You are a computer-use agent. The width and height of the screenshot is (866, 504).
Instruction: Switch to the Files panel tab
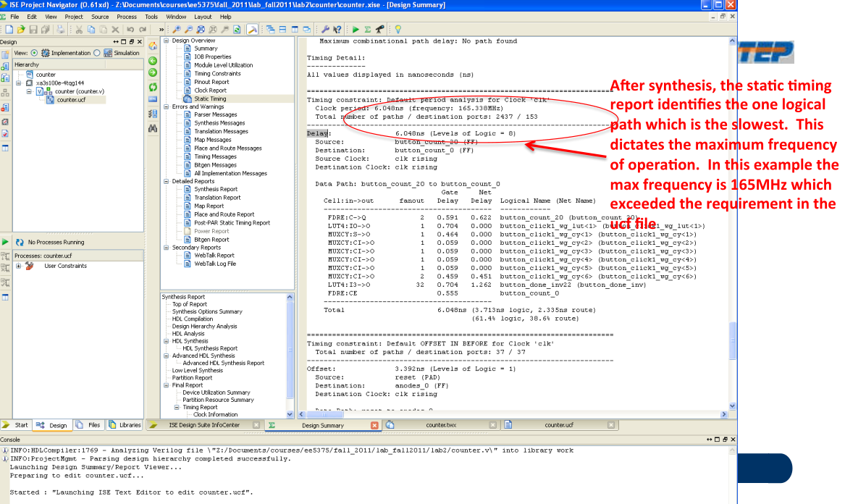[x=88, y=425]
